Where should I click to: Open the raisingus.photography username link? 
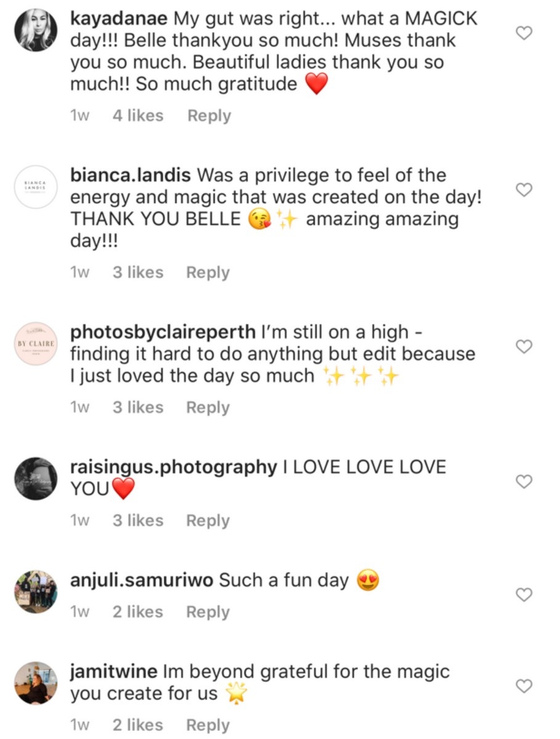point(174,467)
